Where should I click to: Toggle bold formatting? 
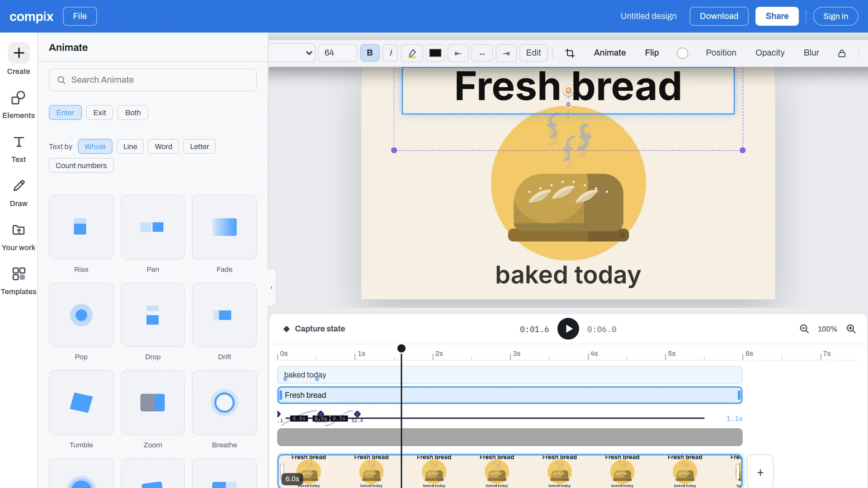click(x=370, y=53)
